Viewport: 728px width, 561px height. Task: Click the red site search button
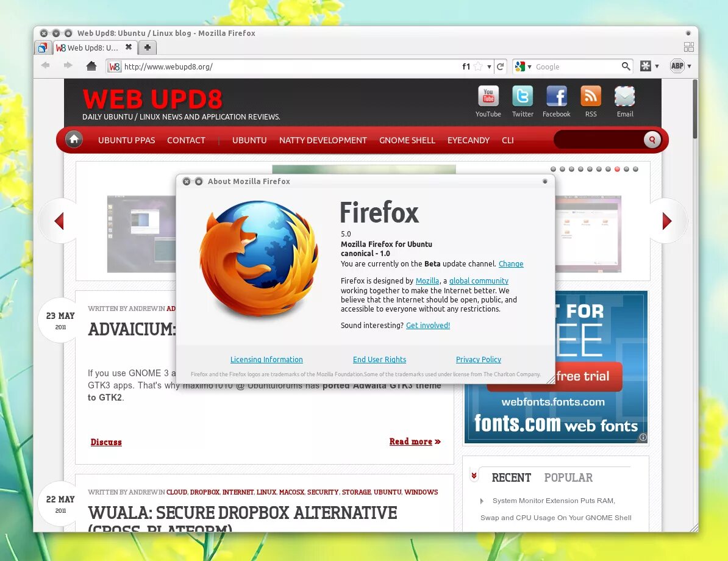652,139
